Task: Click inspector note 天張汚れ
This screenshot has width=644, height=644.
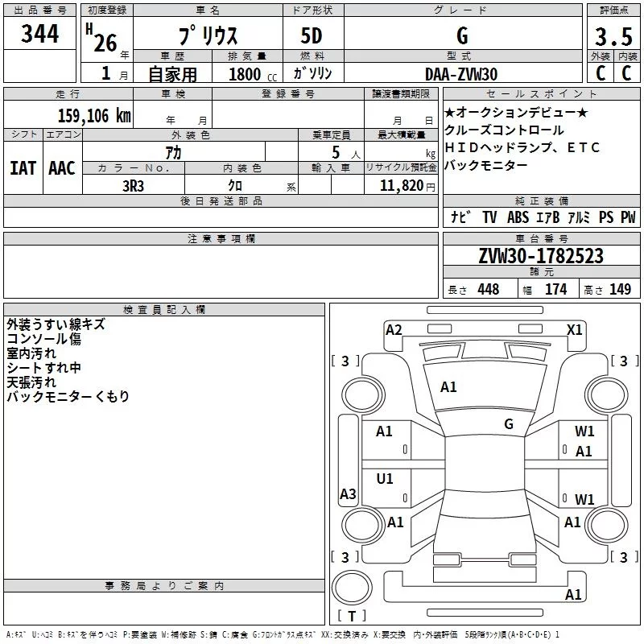Action: (31, 382)
